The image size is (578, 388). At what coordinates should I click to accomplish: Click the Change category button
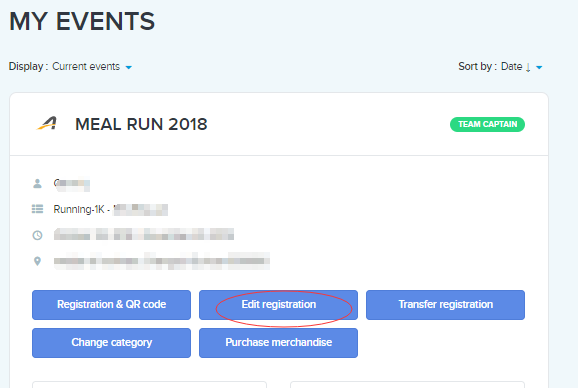pyautogui.click(x=111, y=343)
